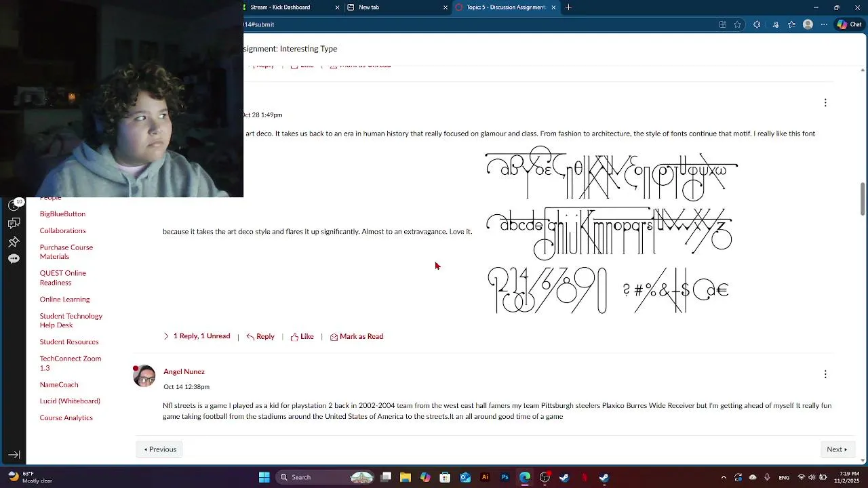Open the browser profile avatar icon
The image size is (868, 488).
point(808,24)
